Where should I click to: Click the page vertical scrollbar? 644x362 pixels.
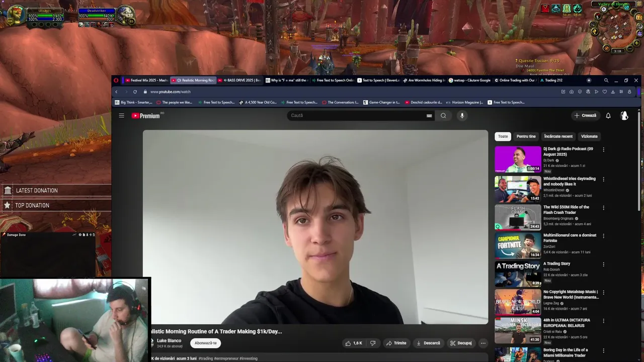[x=639, y=161]
